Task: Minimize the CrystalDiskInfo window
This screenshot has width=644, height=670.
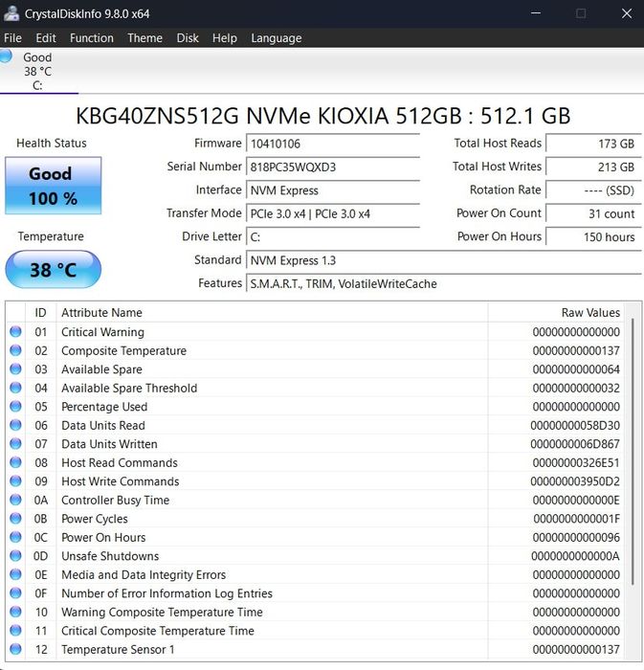Action: click(x=536, y=13)
